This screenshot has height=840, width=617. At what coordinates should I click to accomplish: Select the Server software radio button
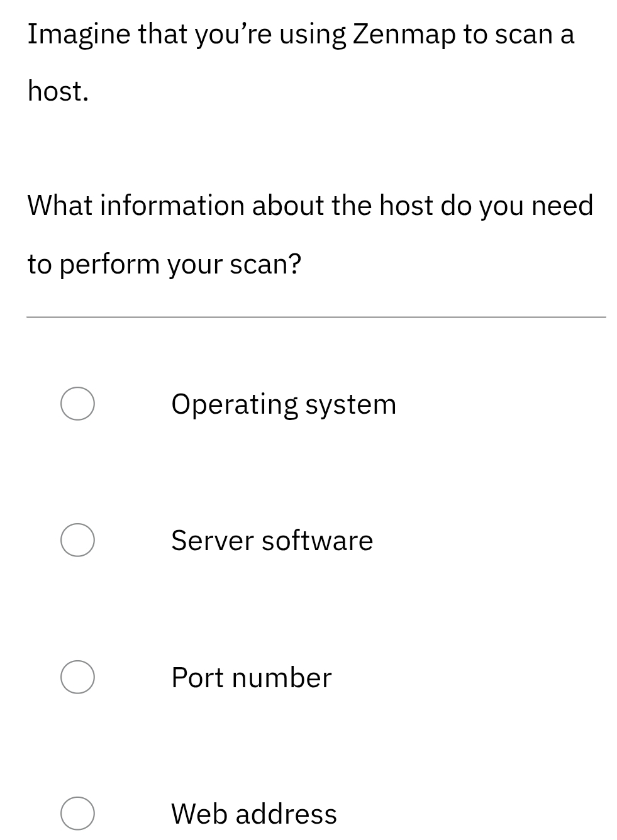pos(77,540)
